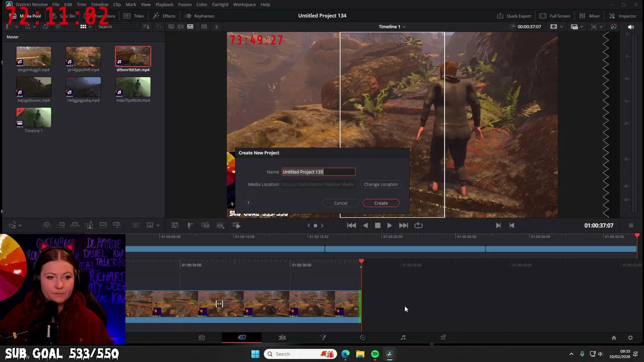Screen dimensions: 644x362
Task: Toggle loop playback
Action: pos(418,226)
